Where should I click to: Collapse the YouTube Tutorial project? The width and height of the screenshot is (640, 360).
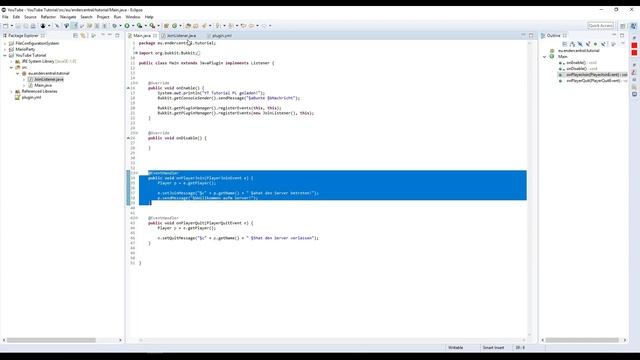tap(5, 55)
